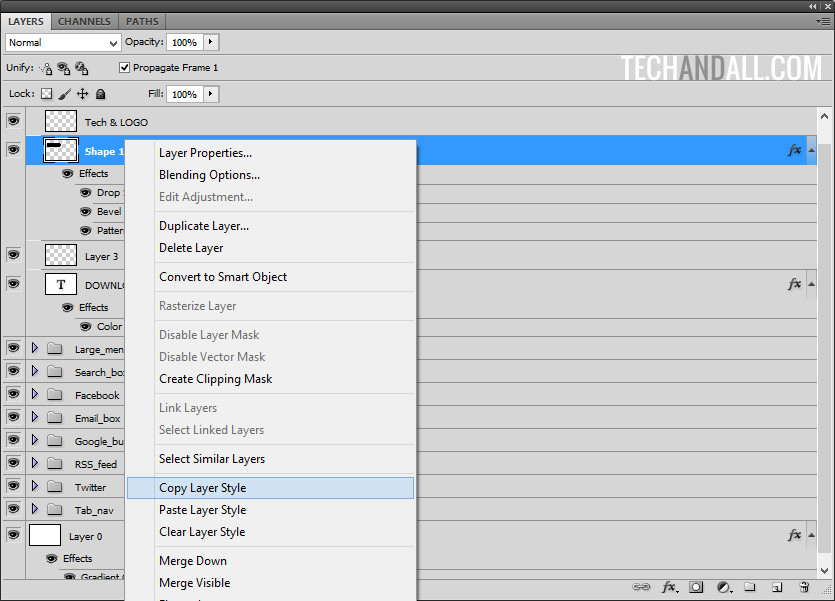Hide the Tech & LOGO layer
This screenshot has width=835, height=601.
(13, 121)
